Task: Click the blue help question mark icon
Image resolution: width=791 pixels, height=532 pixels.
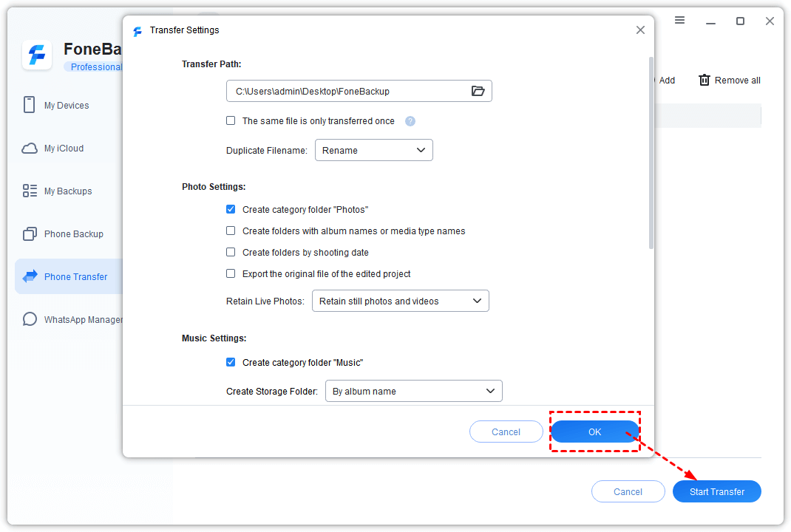Action: (410, 121)
